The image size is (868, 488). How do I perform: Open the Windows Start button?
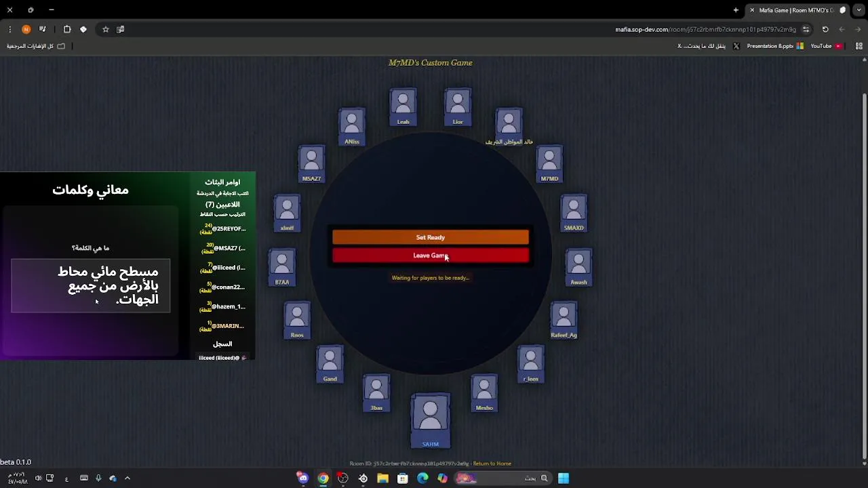coord(564,479)
